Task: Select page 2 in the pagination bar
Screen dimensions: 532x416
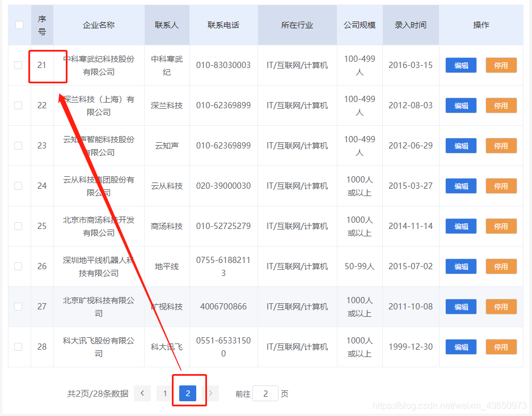Action: 188,393
